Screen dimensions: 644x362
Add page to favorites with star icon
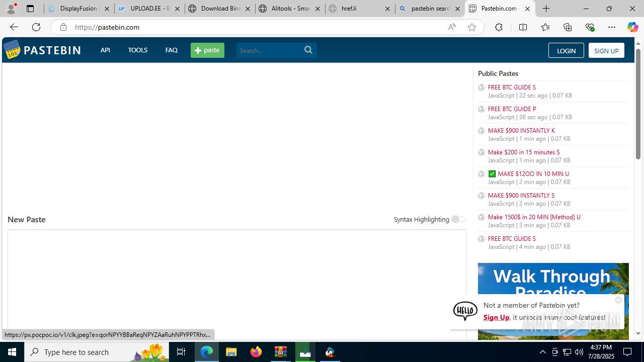[472, 27]
